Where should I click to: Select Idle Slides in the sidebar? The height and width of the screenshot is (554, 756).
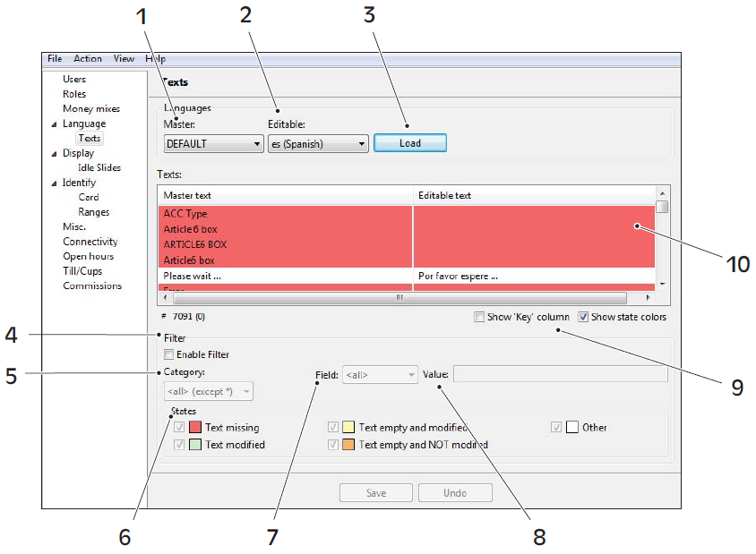point(99,167)
